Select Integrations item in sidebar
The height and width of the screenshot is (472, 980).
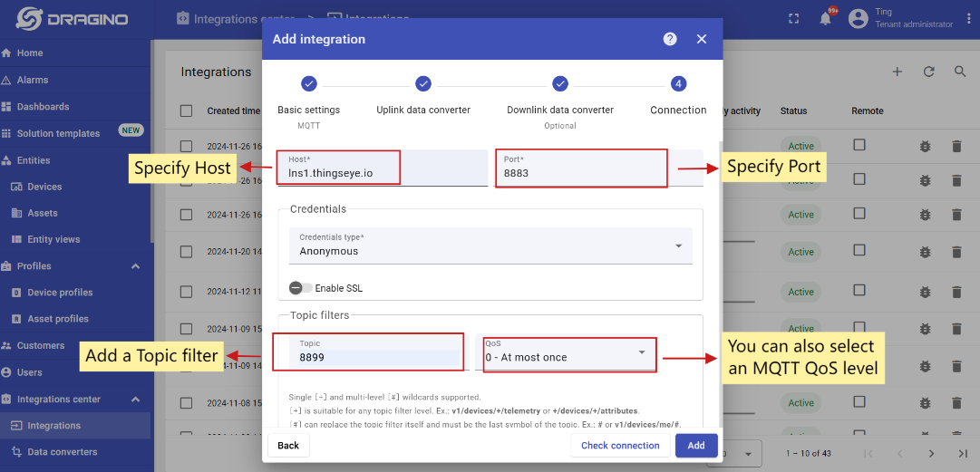[x=75, y=426]
